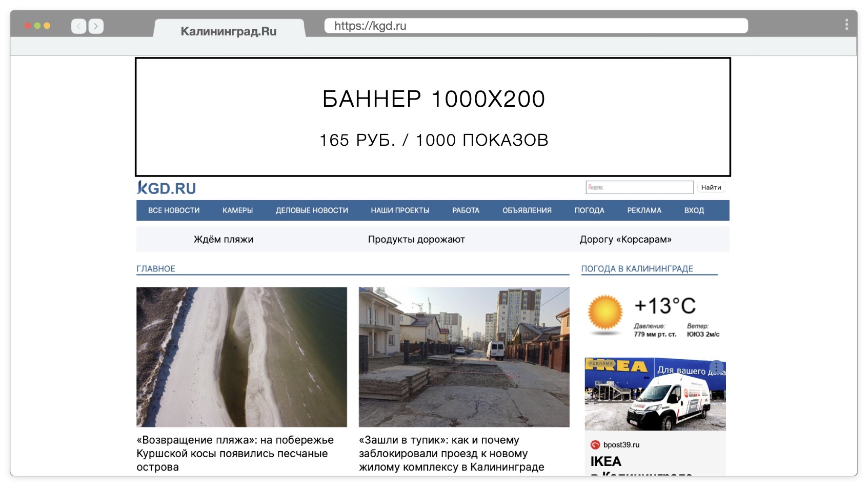Click the IKEA delivery van ad image
Image resolution: width=868 pixels, height=486 pixels.
point(655,394)
